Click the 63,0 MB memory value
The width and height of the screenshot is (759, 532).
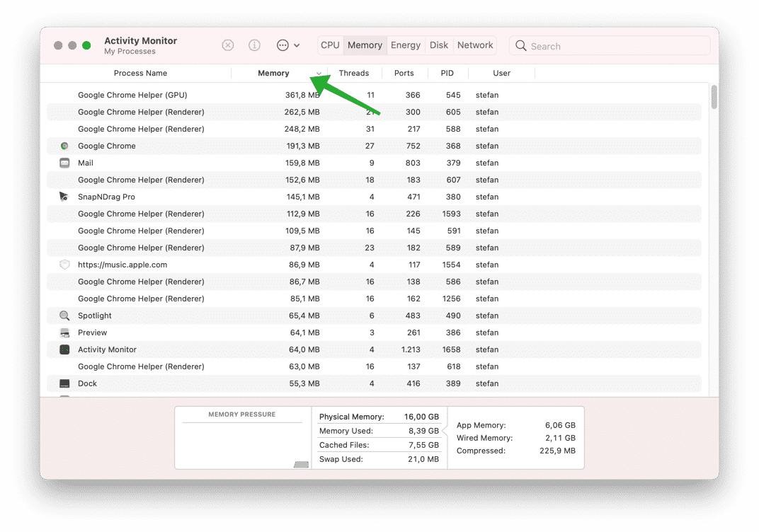coord(304,366)
